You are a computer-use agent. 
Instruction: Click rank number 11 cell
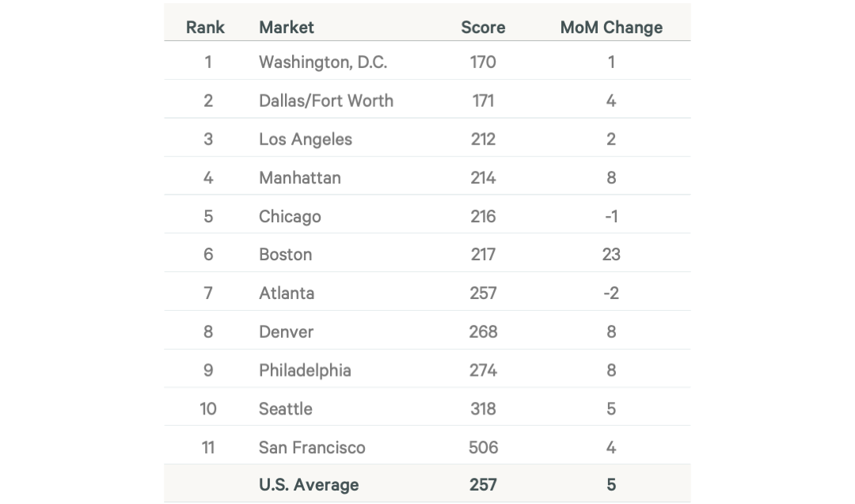(x=207, y=447)
